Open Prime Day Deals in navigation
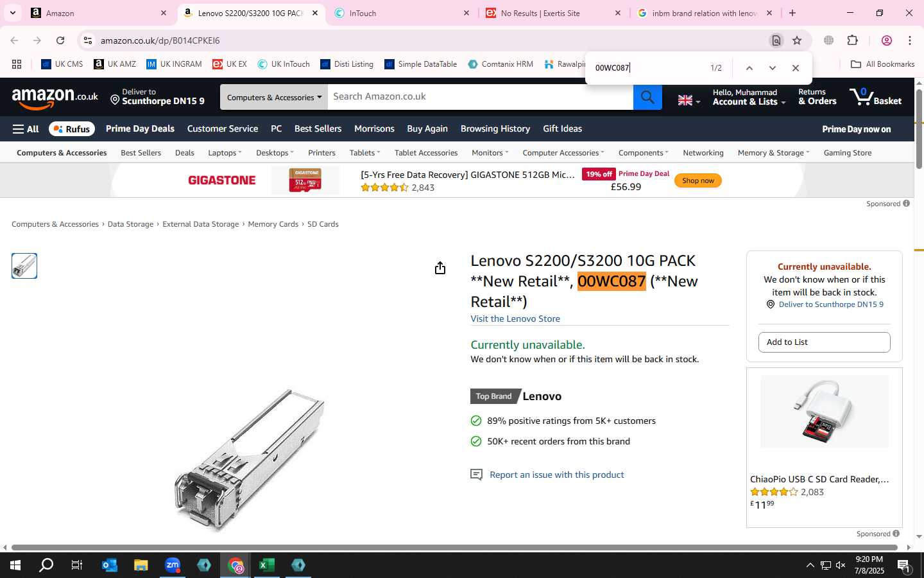This screenshot has width=924, height=578. pyautogui.click(x=140, y=129)
